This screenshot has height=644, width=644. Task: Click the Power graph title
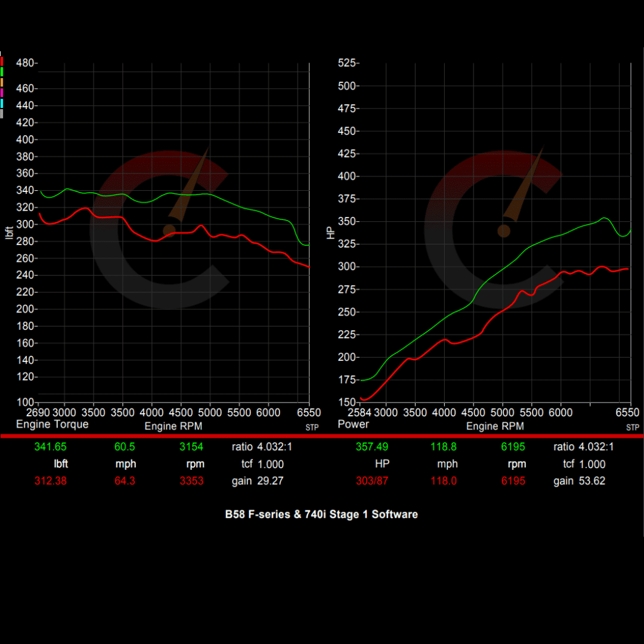point(353,425)
